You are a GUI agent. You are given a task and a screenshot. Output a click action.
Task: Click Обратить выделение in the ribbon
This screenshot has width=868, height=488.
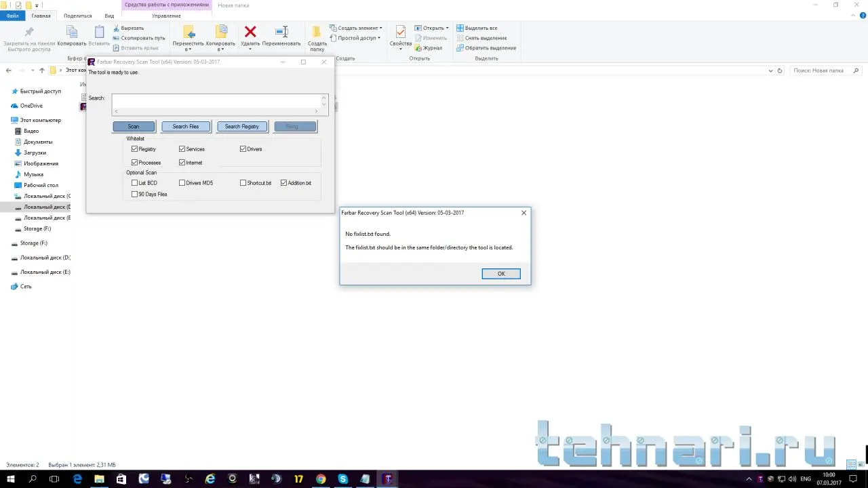click(486, 48)
